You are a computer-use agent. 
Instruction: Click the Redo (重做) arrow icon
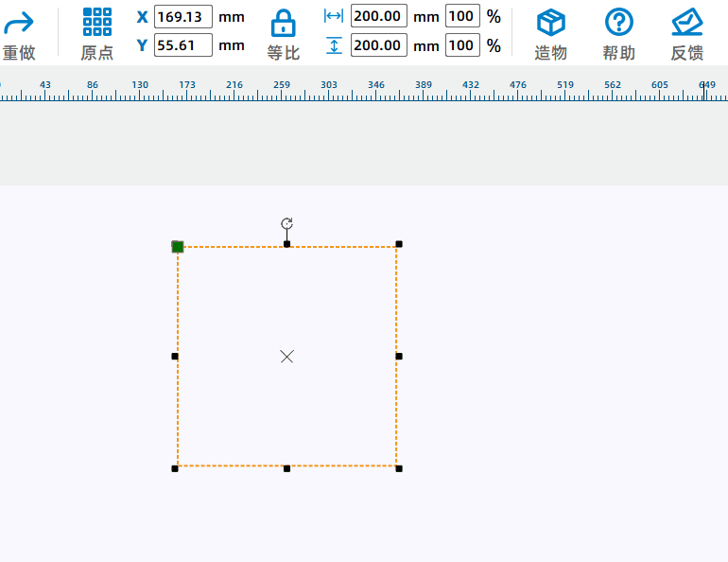click(18, 23)
